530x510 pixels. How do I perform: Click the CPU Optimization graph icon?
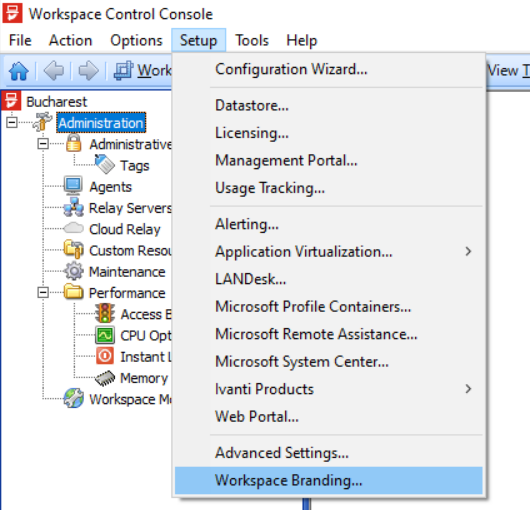[105, 335]
